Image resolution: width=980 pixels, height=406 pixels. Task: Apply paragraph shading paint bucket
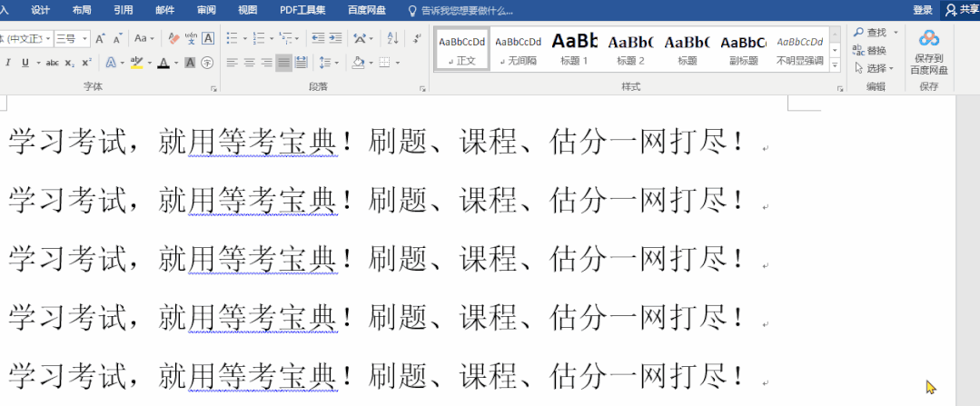(x=358, y=63)
